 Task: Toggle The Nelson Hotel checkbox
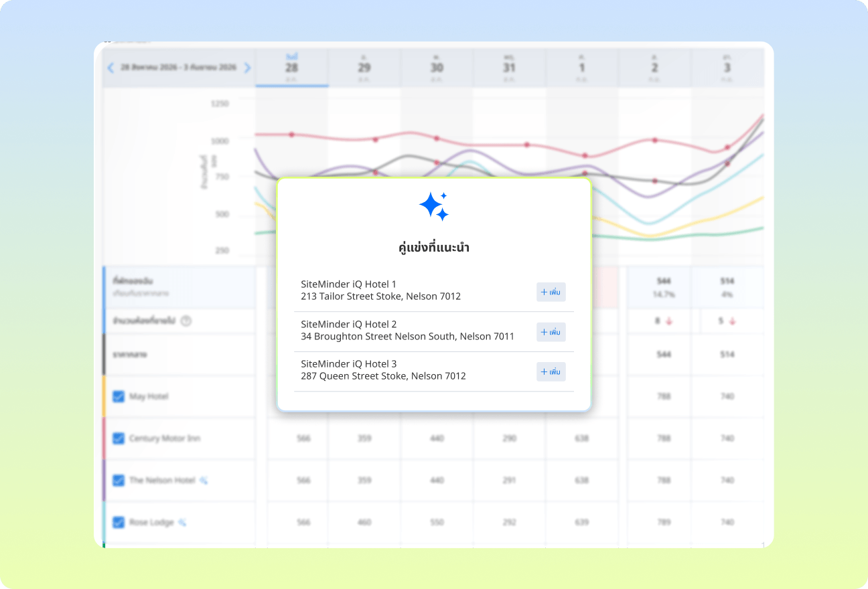(119, 481)
